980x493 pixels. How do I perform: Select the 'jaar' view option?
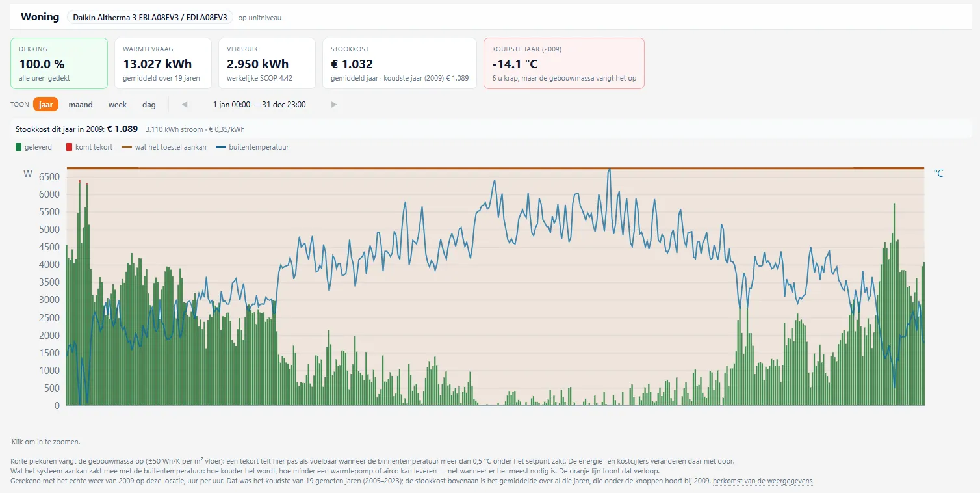pos(46,105)
